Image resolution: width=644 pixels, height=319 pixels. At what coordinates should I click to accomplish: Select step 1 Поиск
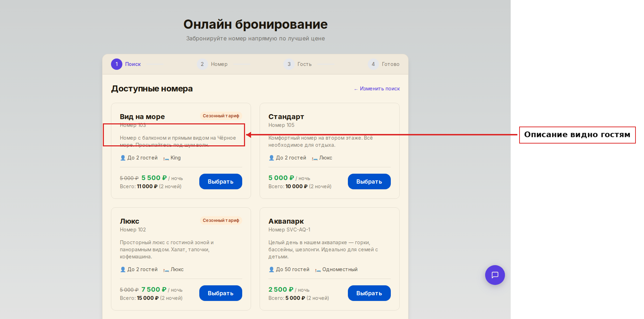click(126, 64)
